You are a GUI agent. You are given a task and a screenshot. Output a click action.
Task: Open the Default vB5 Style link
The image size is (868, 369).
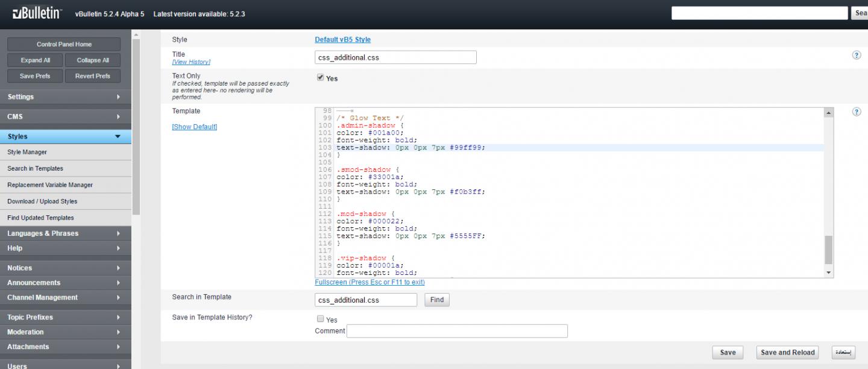[x=342, y=40]
